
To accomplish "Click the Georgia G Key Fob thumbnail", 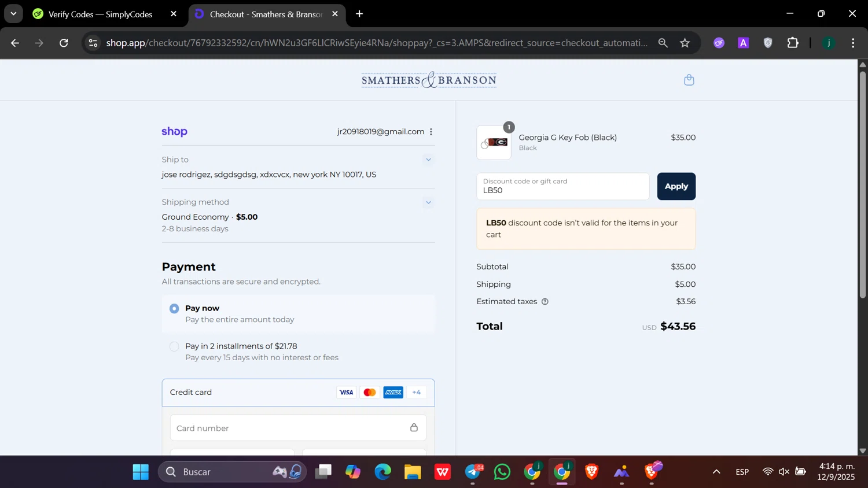I will pyautogui.click(x=494, y=142).
